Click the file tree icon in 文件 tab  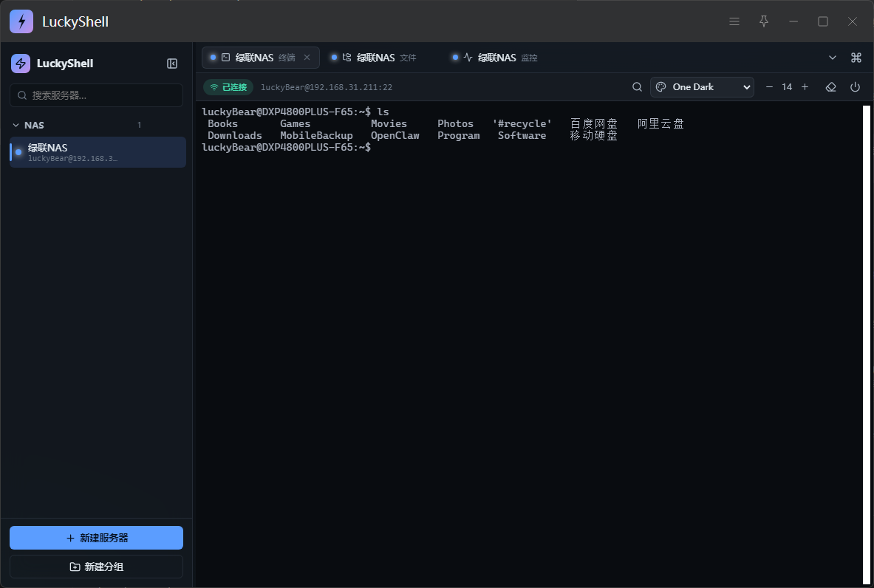point(346,58)
